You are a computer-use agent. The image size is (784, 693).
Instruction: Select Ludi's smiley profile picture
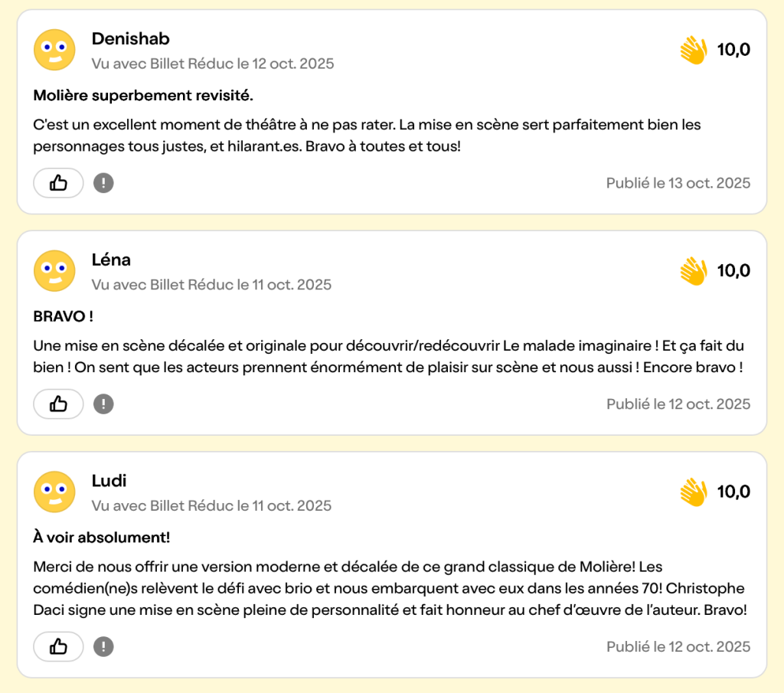(x=54, y=492)
